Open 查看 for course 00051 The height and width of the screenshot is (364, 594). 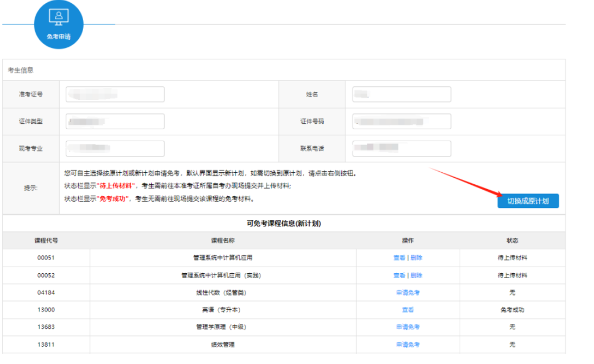pos(399,258)
